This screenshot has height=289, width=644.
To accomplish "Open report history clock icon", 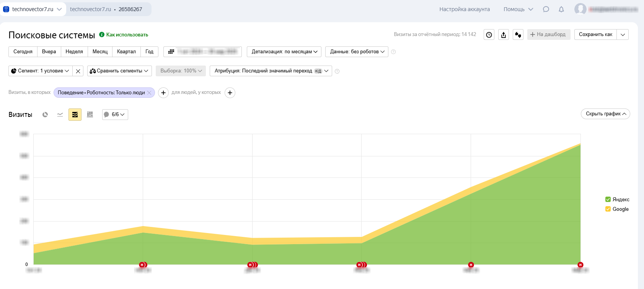I will click(489, 35).
